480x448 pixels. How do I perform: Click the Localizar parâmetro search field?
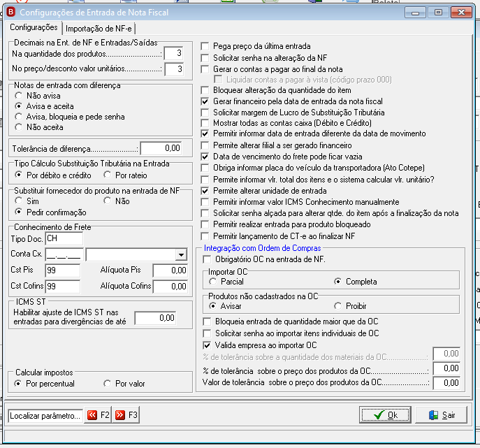[45, 416]
